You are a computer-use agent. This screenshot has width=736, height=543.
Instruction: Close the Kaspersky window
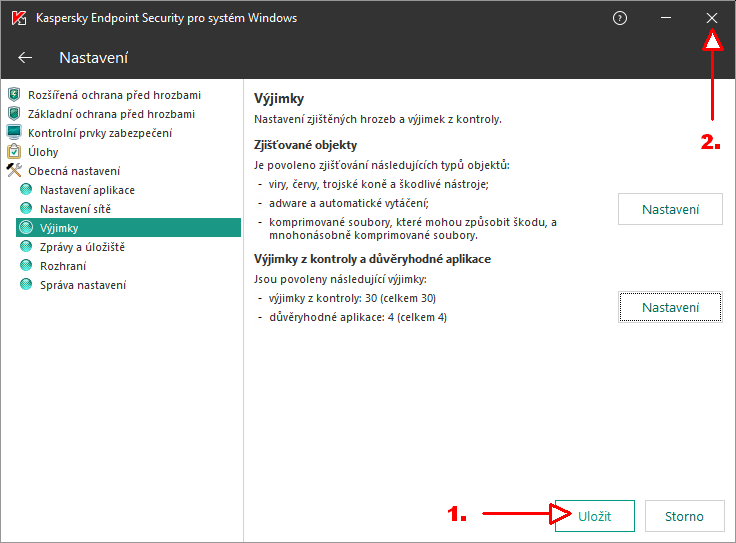click(712, 18)
